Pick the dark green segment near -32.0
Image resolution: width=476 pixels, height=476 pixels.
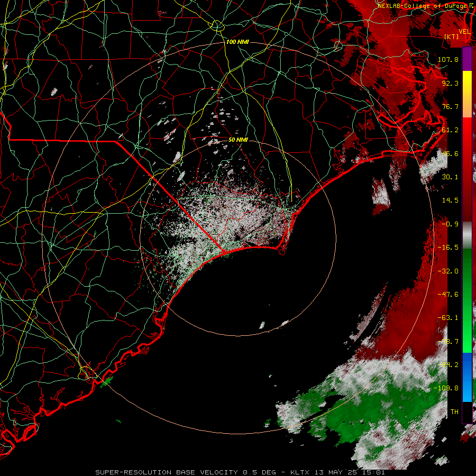[467, 270]
